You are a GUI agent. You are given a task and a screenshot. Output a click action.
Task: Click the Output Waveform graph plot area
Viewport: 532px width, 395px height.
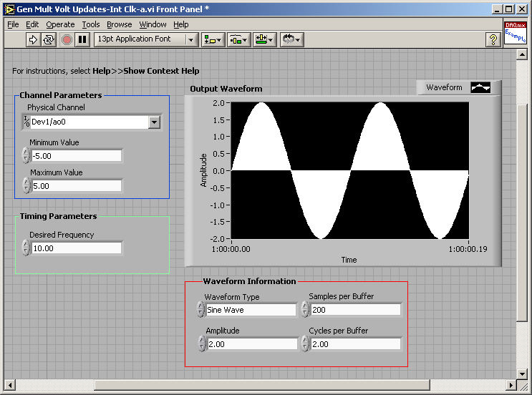[350, 170]
